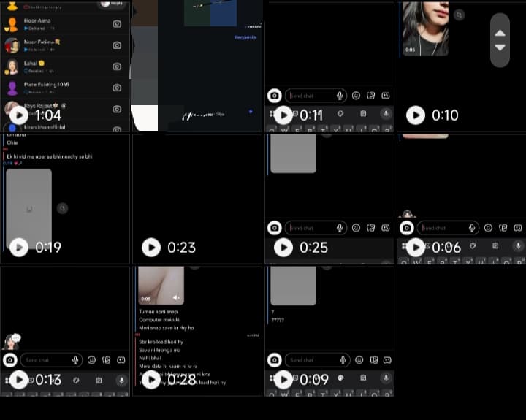
Task: Play the 0:25 video clip
Action: coord(283,247)
